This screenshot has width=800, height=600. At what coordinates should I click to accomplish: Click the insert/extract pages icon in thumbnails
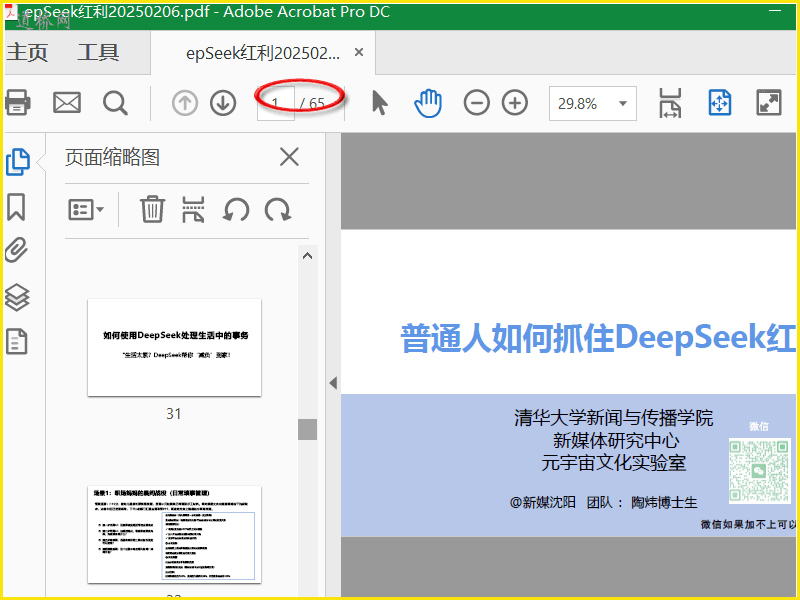(x=193, y=210)
